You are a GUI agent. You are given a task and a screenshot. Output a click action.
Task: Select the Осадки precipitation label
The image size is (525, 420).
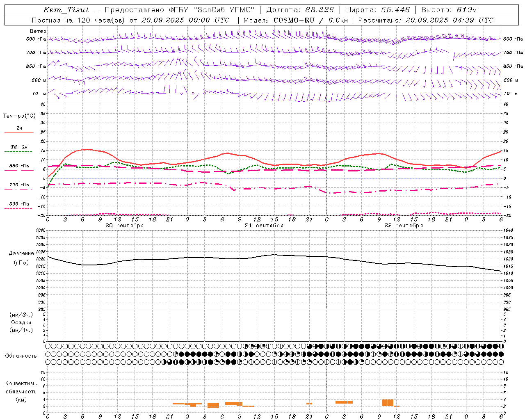coord(21,322)
